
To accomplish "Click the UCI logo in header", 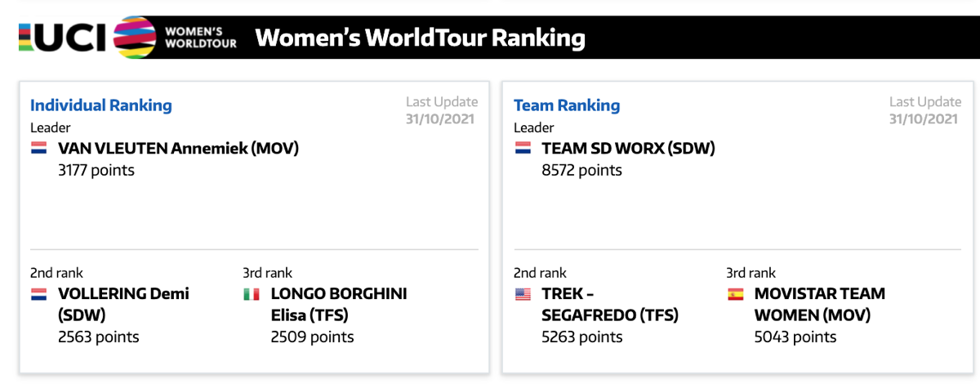I will [63, 38].
